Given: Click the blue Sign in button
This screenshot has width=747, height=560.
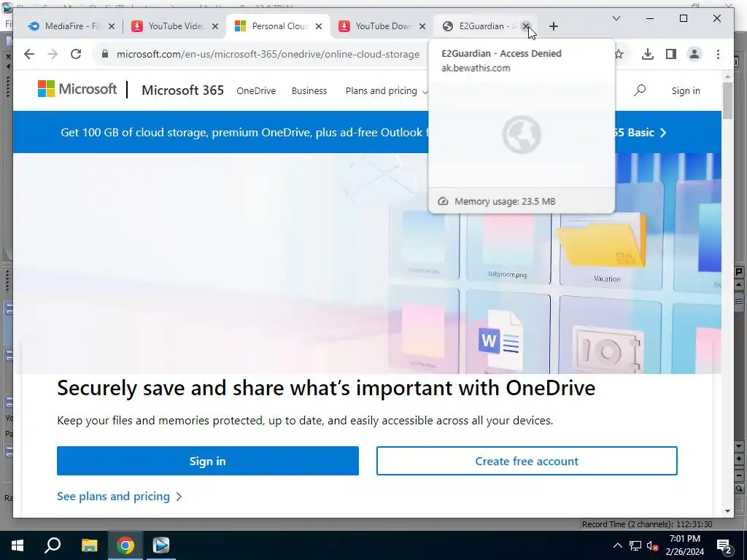Looking at the screenshot, I should (x=208, y=461).
